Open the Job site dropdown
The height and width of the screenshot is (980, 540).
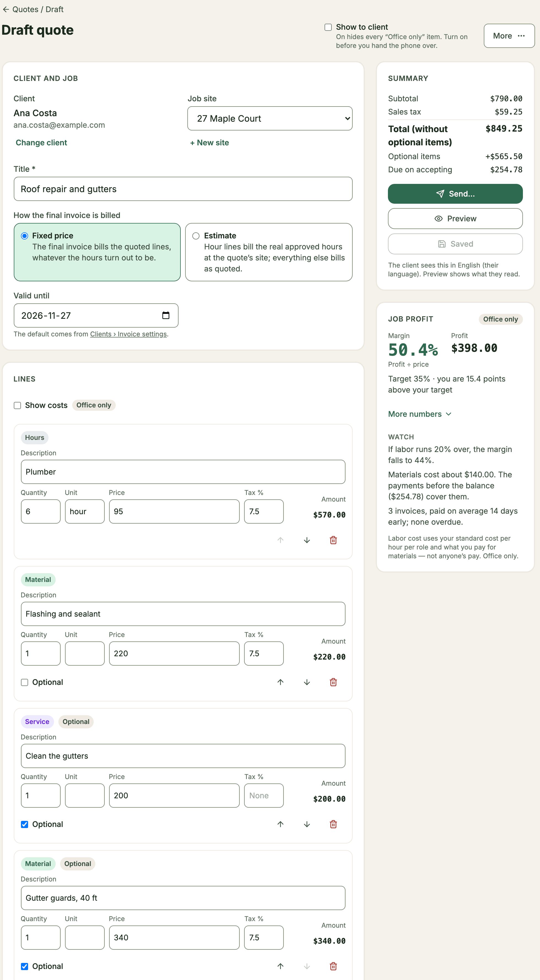point(270,118)
